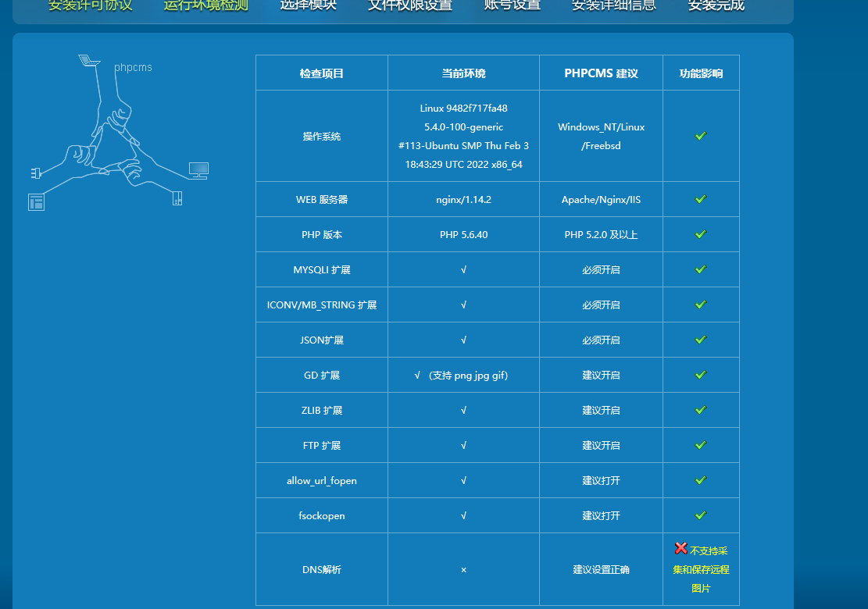This screenshot has height=609, width=868.
Task: Click the green check icon for 操作系统 row
Action: (701, 135)
